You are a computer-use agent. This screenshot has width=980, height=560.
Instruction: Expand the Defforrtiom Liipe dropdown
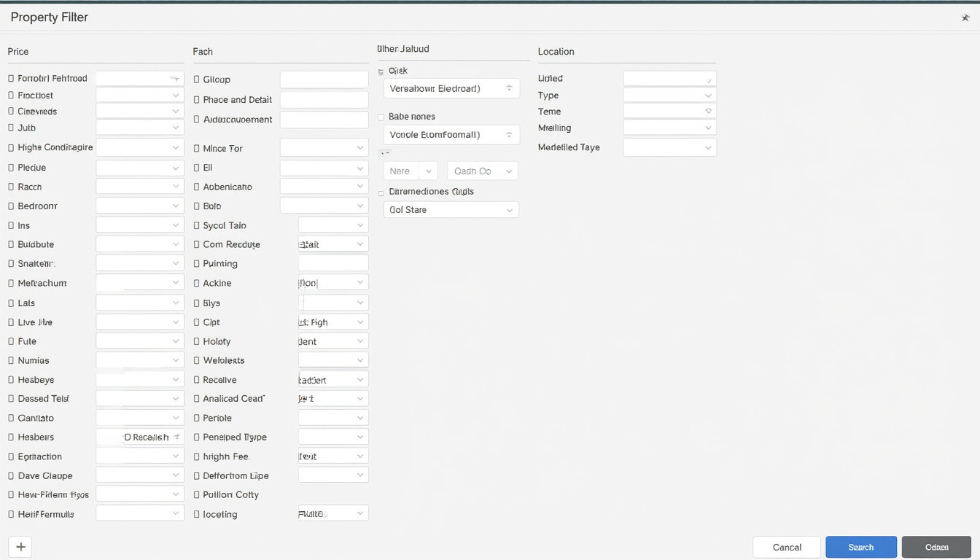pyautogui.click(x=333, y=475)
